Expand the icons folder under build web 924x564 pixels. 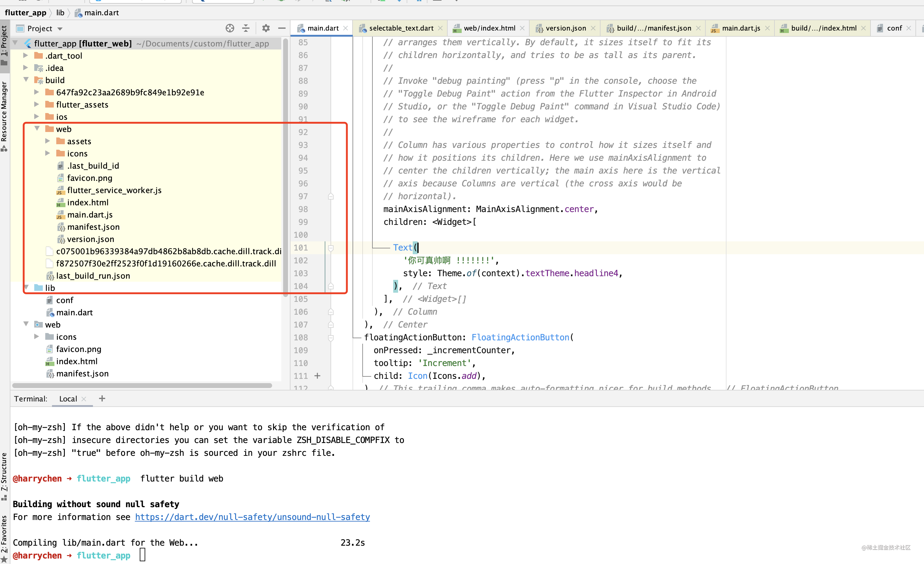[x=48, y=153]
